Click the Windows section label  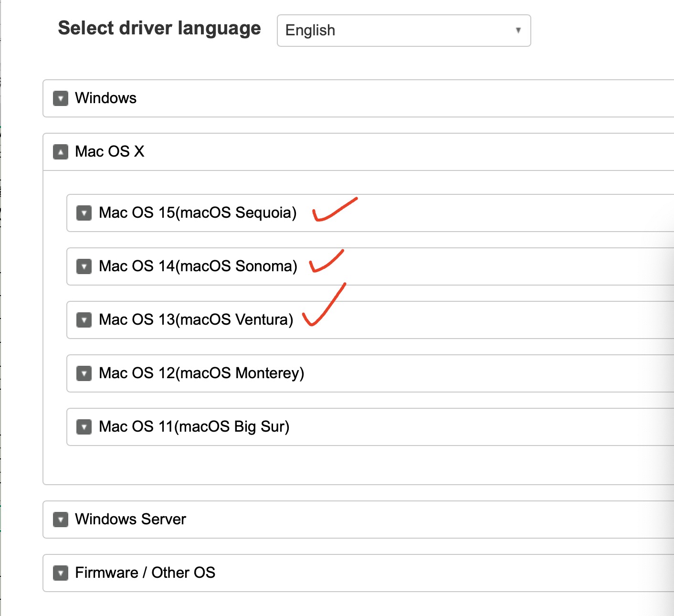click(106, 98)
